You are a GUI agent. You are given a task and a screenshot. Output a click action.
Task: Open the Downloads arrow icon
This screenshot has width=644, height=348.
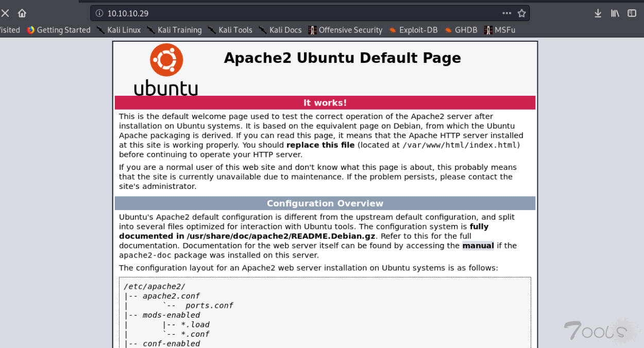pyautogui.click(x=598, y=13)
